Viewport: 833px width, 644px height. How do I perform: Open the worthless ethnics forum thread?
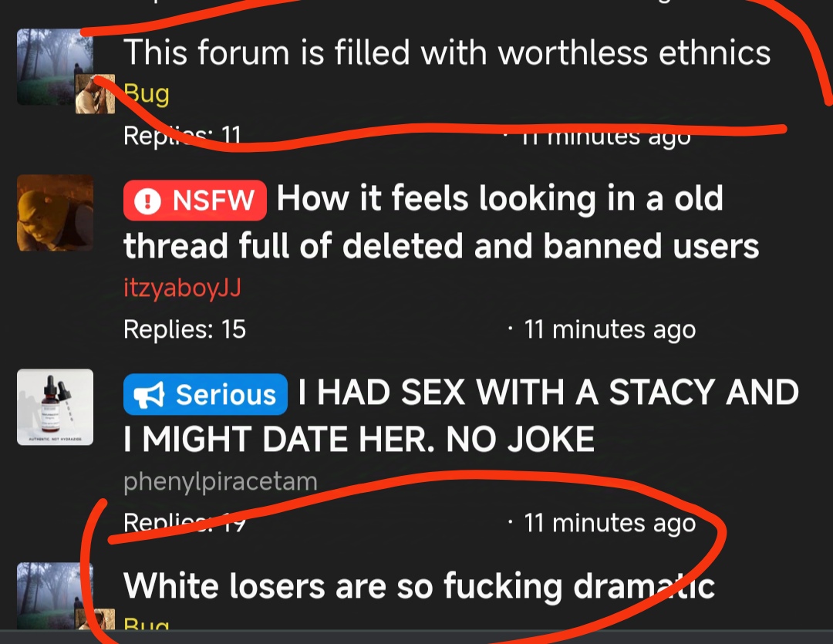447,52
